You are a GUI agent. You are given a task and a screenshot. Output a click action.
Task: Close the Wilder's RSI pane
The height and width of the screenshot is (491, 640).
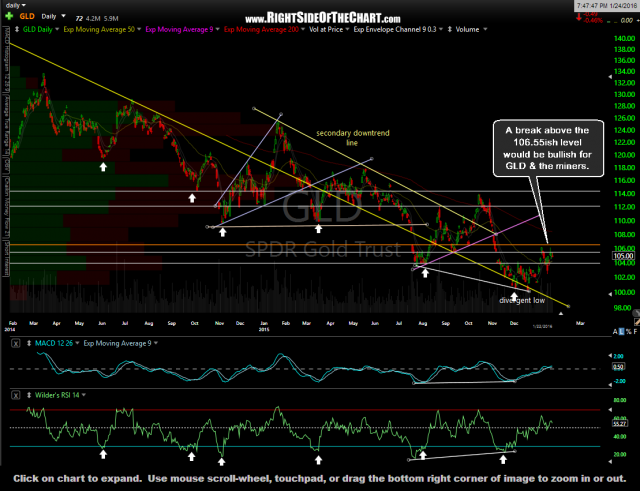point(16,395)
